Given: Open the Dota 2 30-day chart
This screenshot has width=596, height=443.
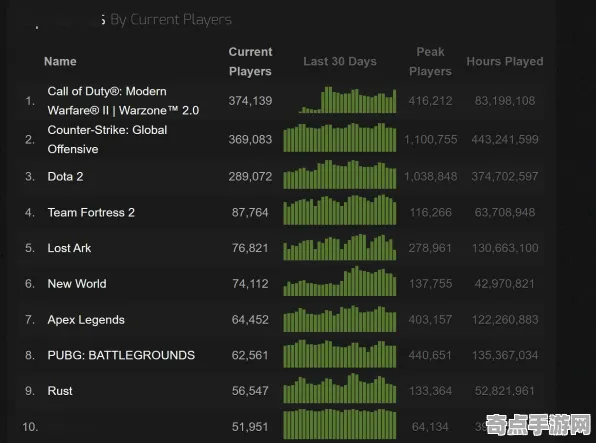Looking at the screenshot, I should 340,175.
